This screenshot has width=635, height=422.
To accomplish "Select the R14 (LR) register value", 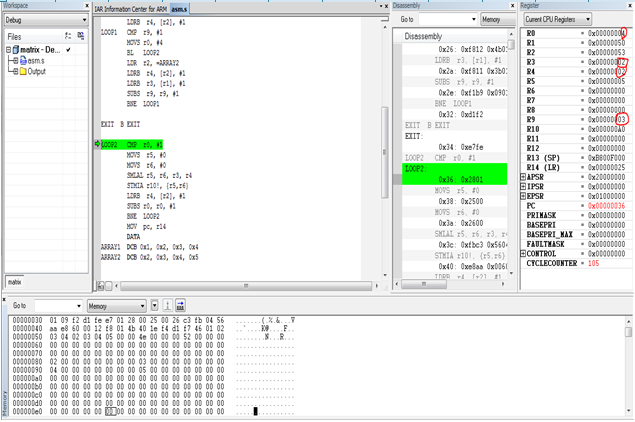I will click(x=606, y=167).
